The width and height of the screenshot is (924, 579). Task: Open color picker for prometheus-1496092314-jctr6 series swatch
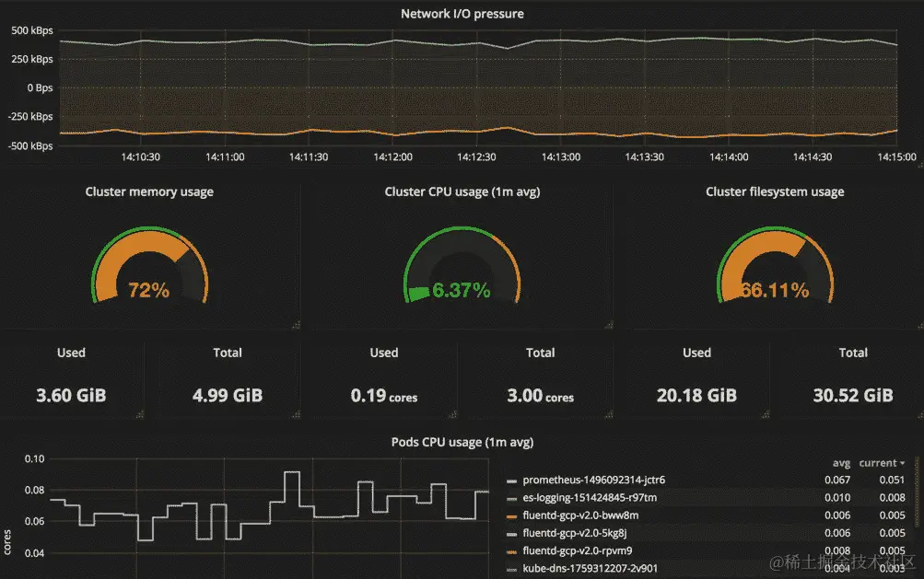coord(511,481)
